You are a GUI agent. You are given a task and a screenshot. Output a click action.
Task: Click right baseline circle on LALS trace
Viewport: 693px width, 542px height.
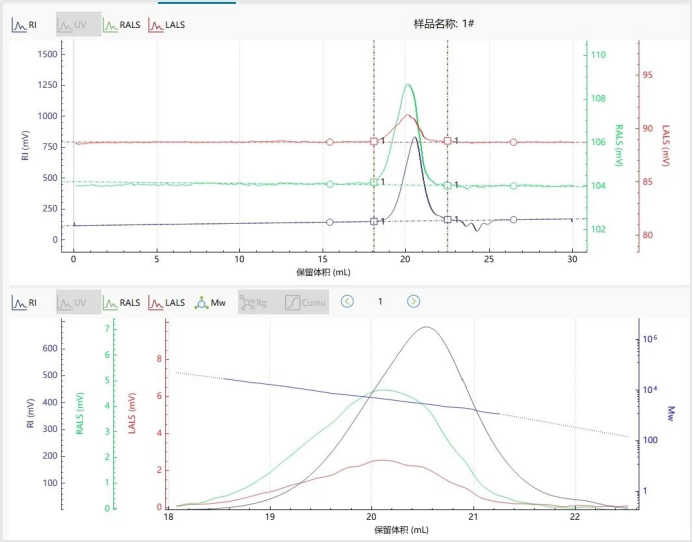coord(514,143)
